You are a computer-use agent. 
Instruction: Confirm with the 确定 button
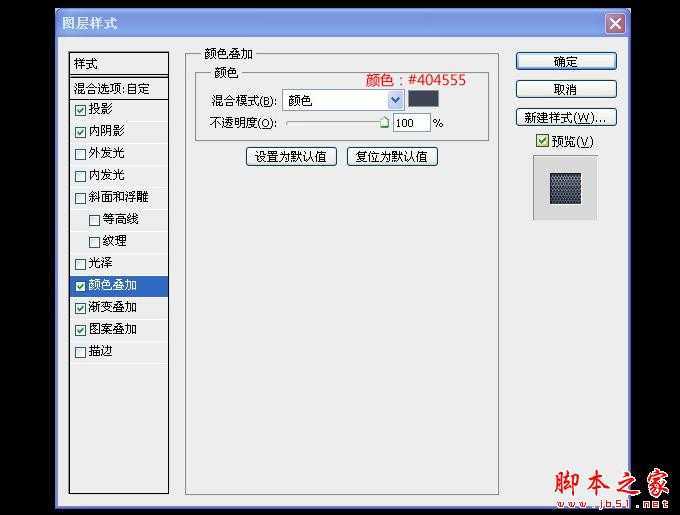[566, 62]
